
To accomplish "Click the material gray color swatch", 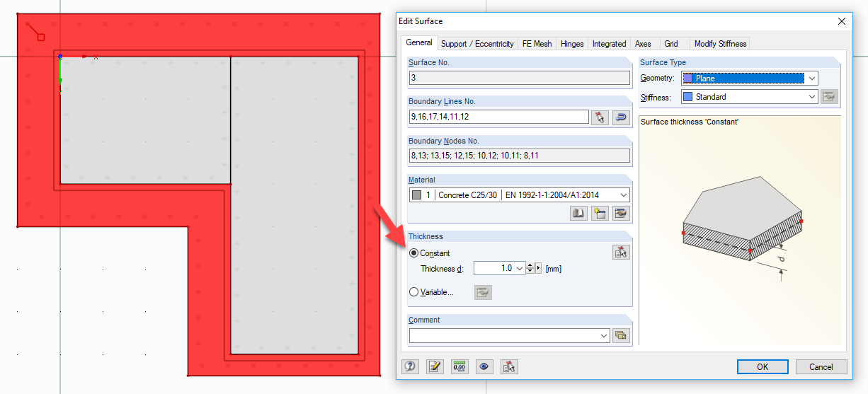I will [x=416, y=195].
